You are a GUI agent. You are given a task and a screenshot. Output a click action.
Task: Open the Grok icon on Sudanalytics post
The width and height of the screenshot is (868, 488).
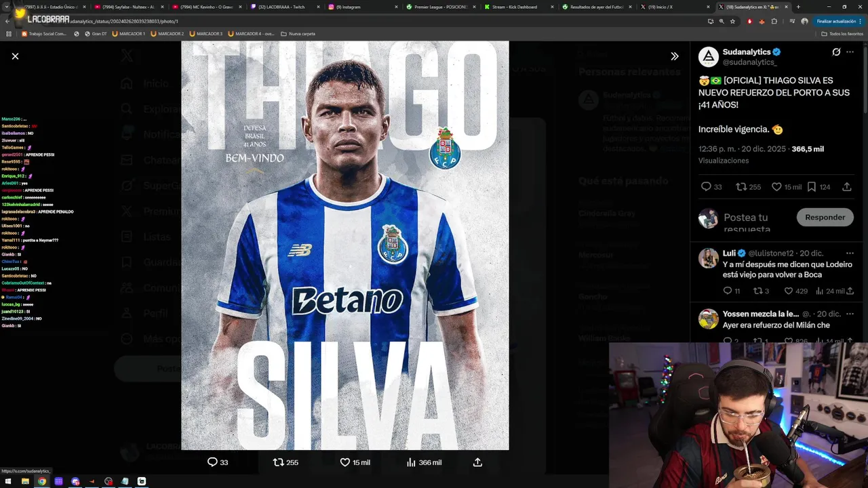[x=836, y=52]
